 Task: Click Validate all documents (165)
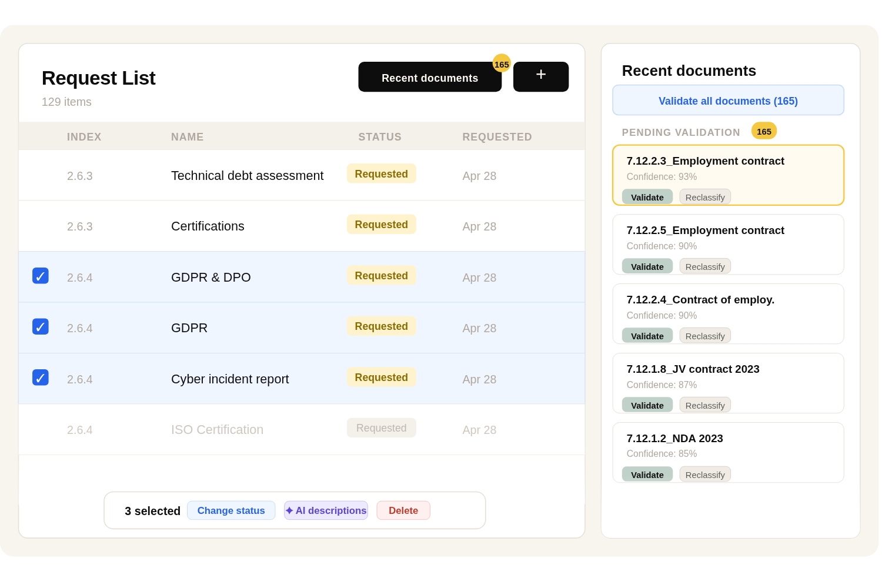click(x=728, y=101)
